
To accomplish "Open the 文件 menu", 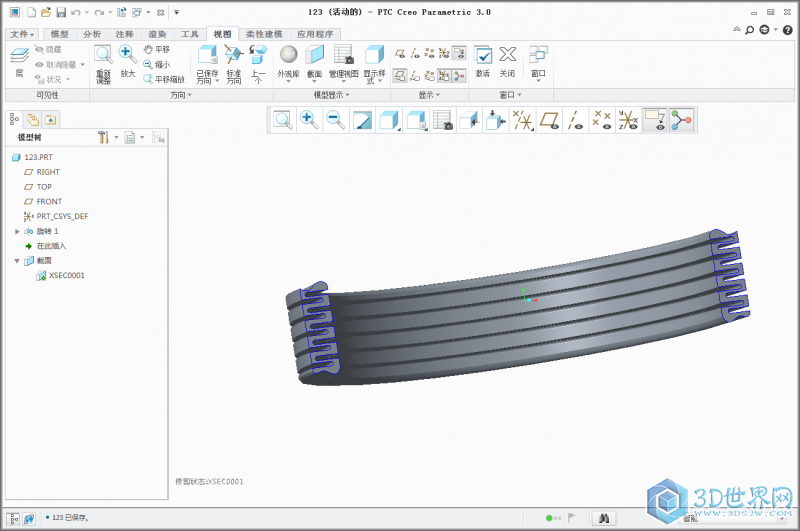I will point(20,34).
